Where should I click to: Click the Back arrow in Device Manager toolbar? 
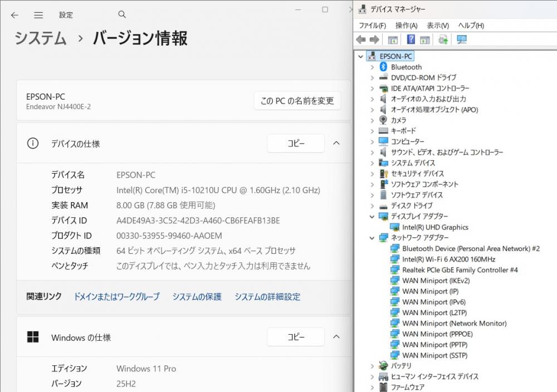point(361,40)
